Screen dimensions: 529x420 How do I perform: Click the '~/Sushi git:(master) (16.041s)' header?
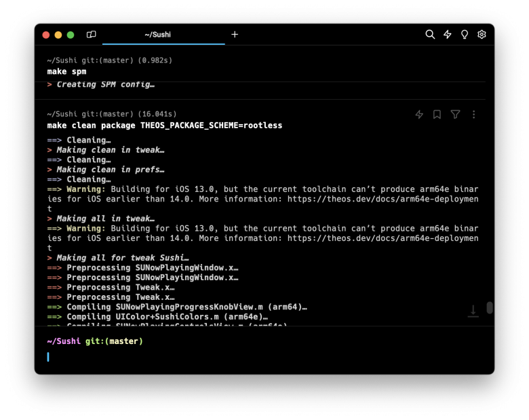tap(112, 114)
